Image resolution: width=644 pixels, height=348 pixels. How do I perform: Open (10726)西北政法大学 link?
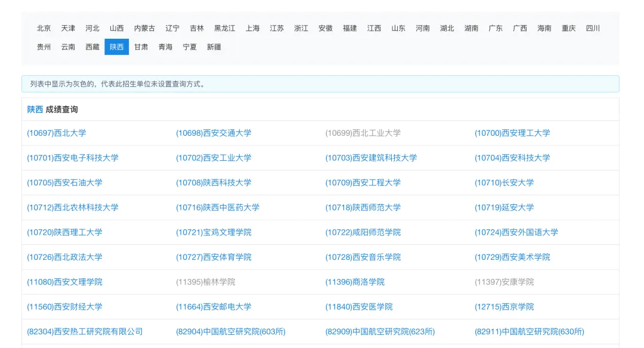64,257
